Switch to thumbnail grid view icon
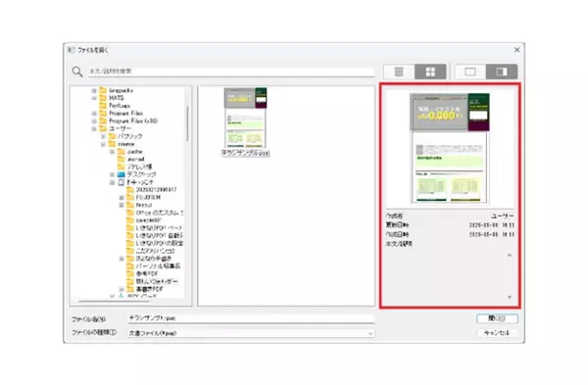The image size is (588, 385). tap(430, 72)
